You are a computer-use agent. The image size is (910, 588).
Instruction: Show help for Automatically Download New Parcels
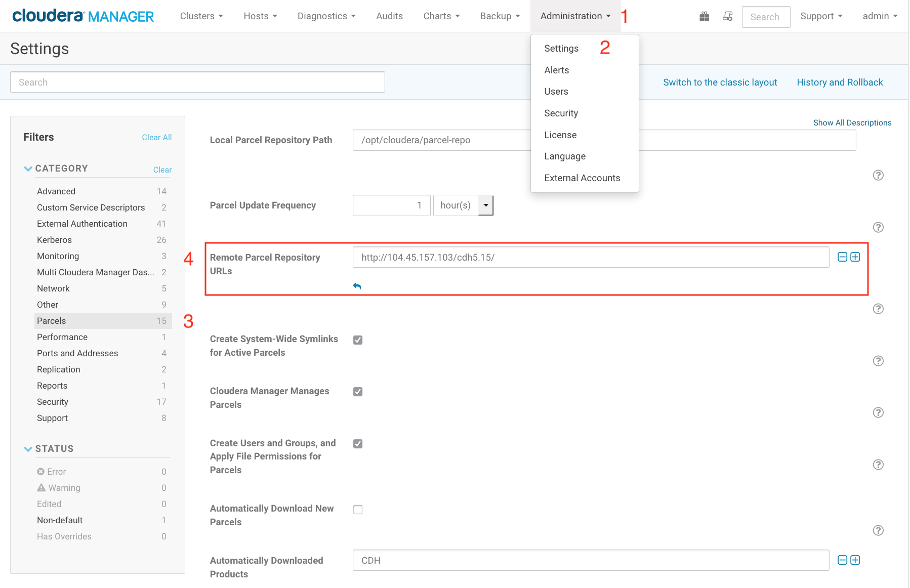pyautogui.click(x=878, y=530)
